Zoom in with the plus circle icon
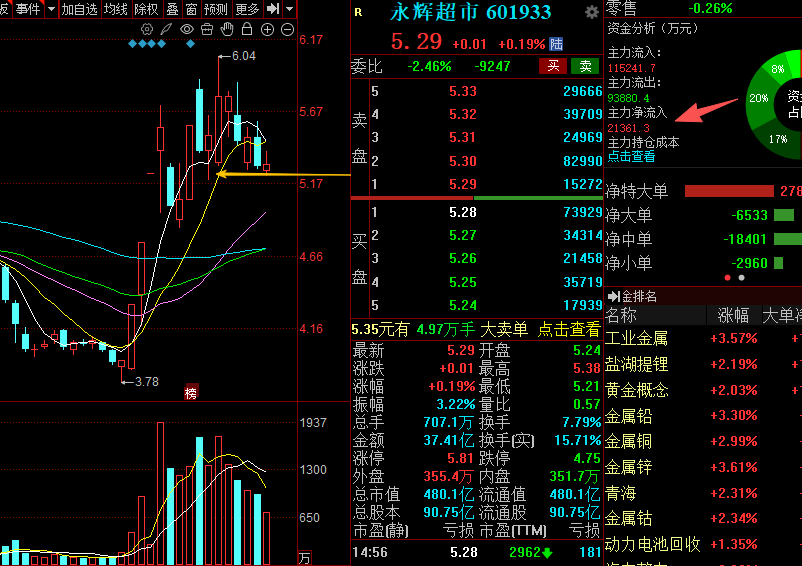The image size is (802, 566). click(x=267, y=30)
